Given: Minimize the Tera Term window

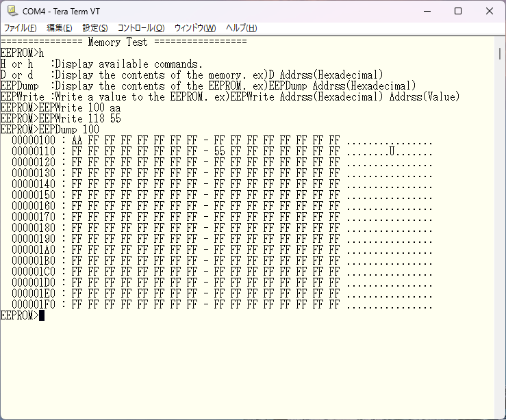Looking at the screenshot, I should tap(427, 11).
